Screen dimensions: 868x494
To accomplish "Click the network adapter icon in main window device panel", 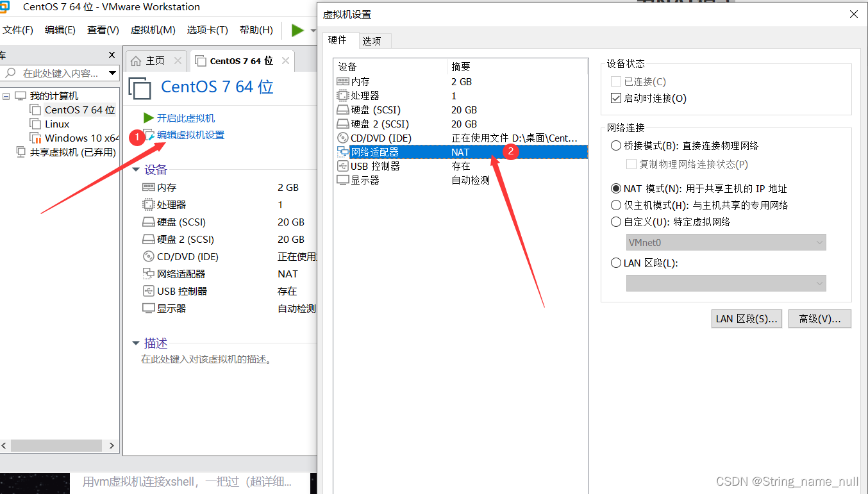I will (148, 274).
